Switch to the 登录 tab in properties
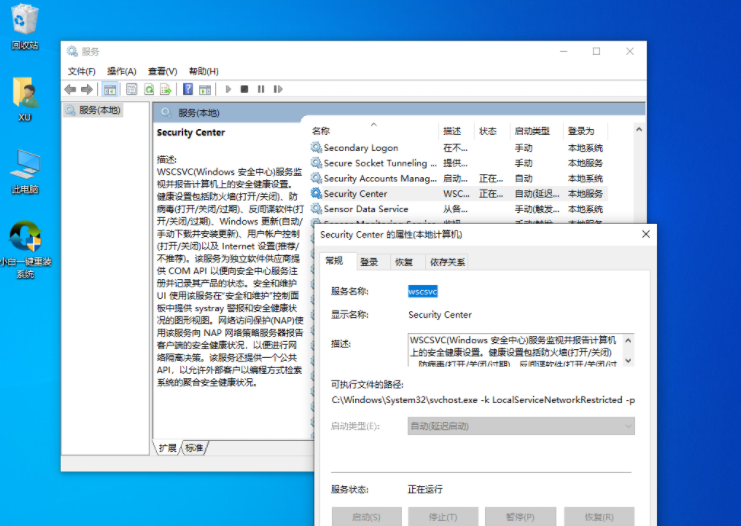Viewport: 741px width, 526px height. click(369, 262)
